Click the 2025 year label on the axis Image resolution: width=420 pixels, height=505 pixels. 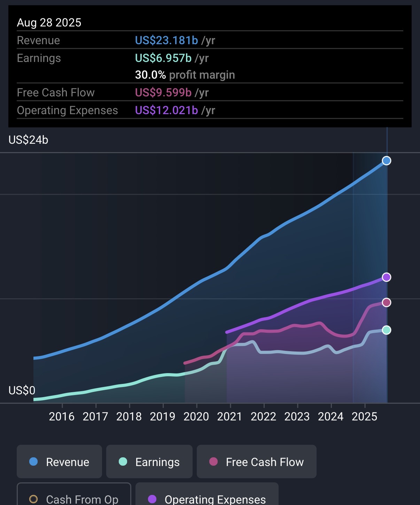click(x=364, y=416)
